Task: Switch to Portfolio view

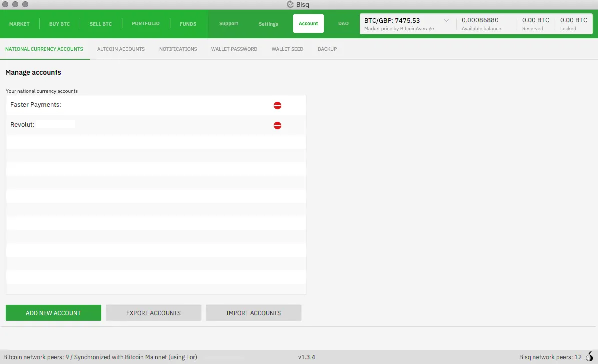Action: [x=145, y=24]
